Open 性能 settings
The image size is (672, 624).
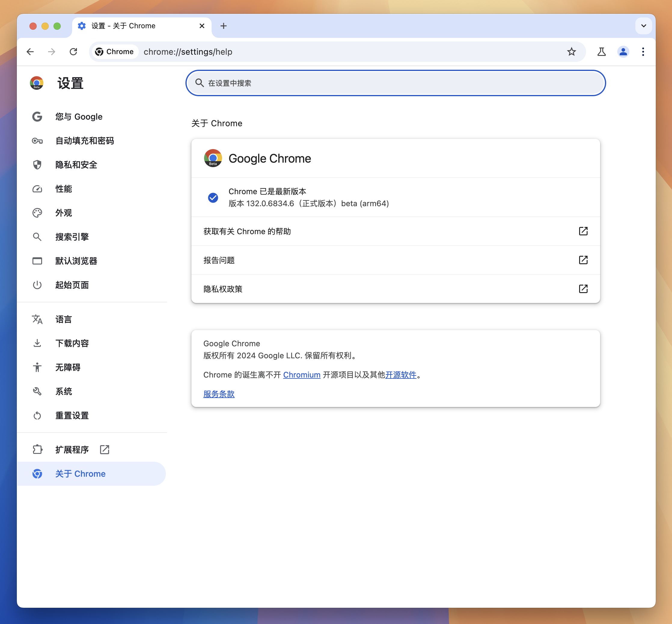point(92,189)
